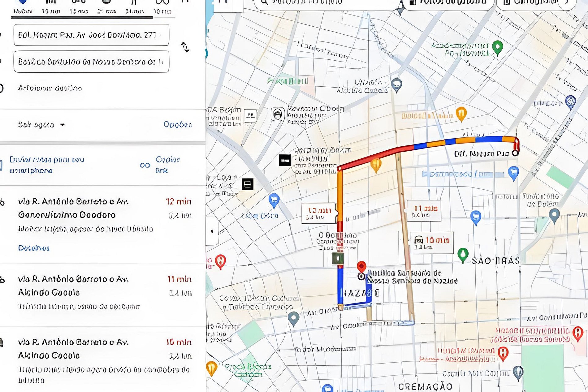The image size is (588, 392).
Task: Click the green park pin near São Brás
Action: point(463,255)
